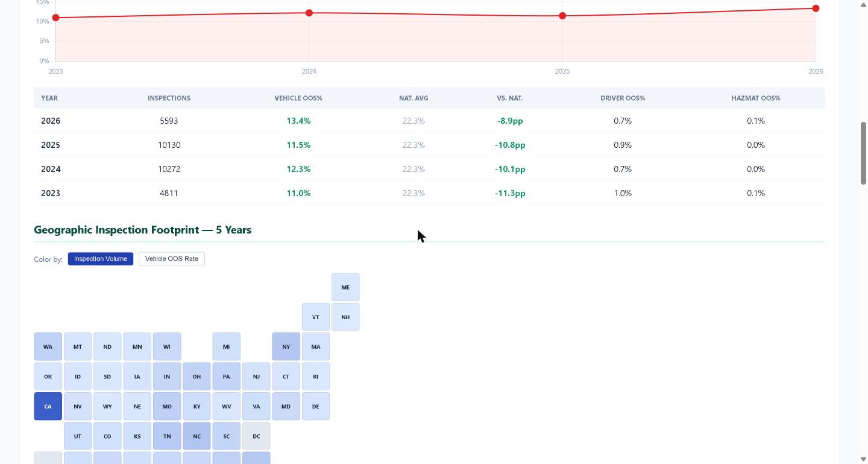Image resolution: width=868 pixels, height=464 pixels.
Task: Click the VEHICLE OOS% column header
Action: [298, 98]
